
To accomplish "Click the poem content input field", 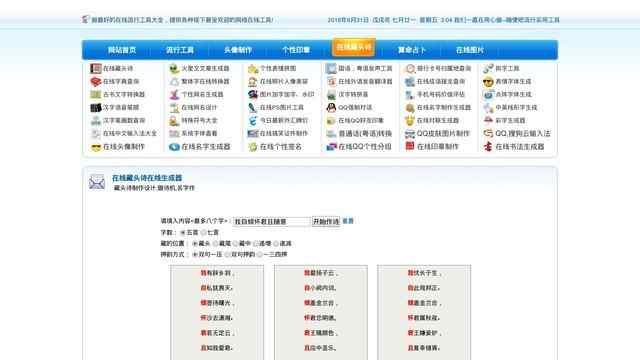I will click(x=271, y=222).
